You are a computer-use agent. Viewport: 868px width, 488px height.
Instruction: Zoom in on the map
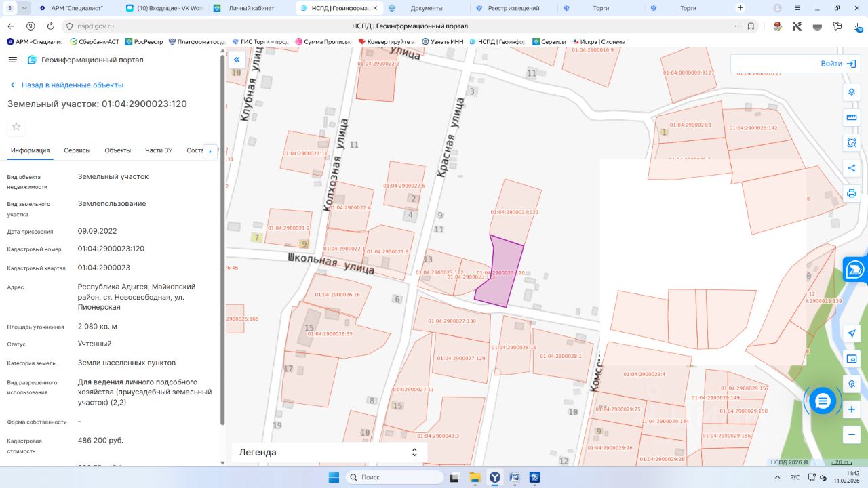pos(852,409)
